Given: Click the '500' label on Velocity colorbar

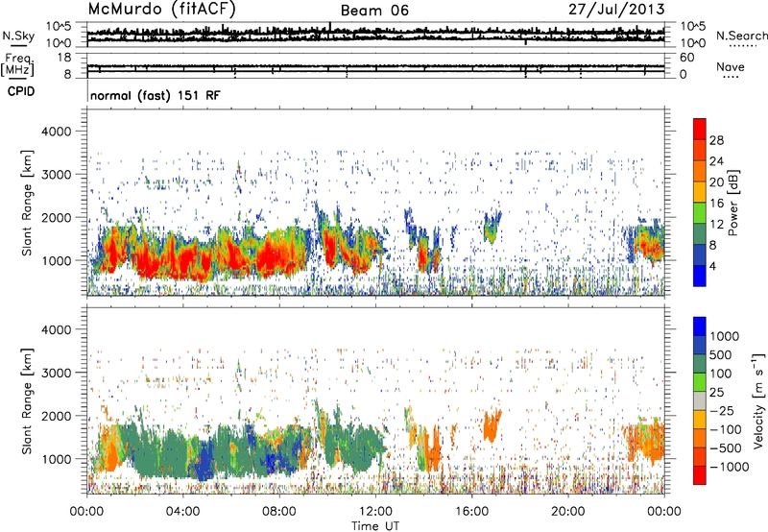Looking at the screenshot, I should click(720, 354).
